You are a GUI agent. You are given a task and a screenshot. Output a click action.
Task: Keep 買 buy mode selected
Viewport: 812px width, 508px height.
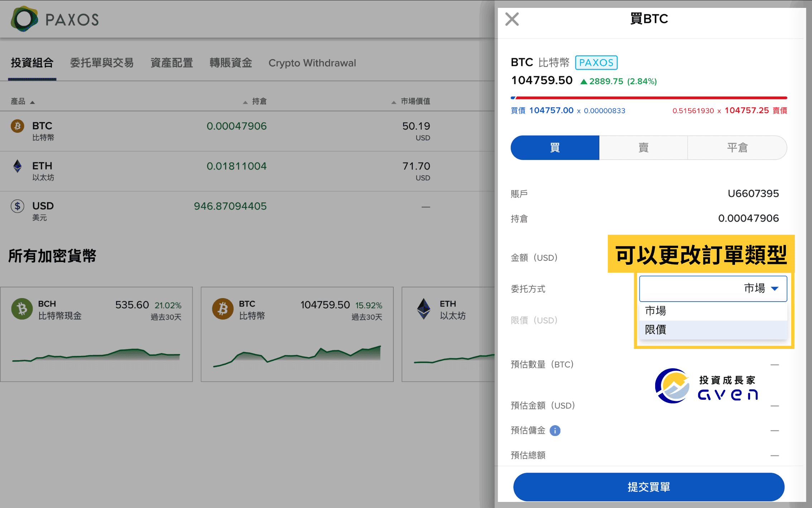point(555,147)
